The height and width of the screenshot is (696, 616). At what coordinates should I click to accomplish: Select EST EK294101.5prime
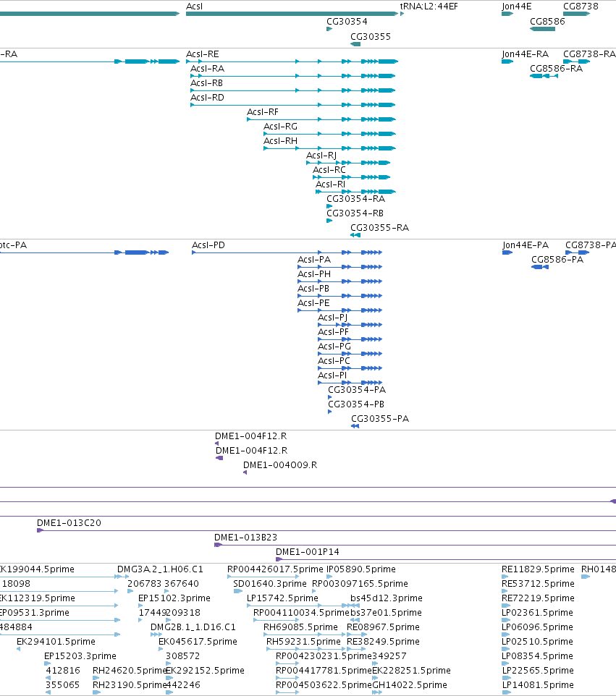(x=56, y=642)
